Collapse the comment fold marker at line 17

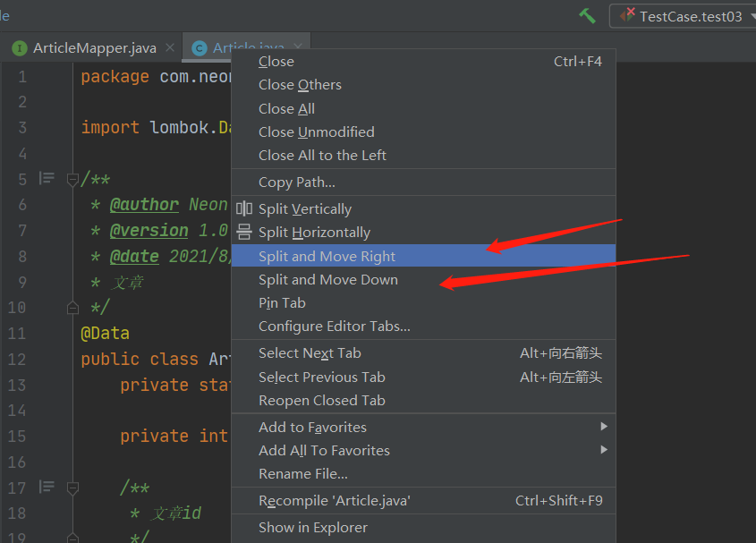pyautogui.click(x=72, y=488)
